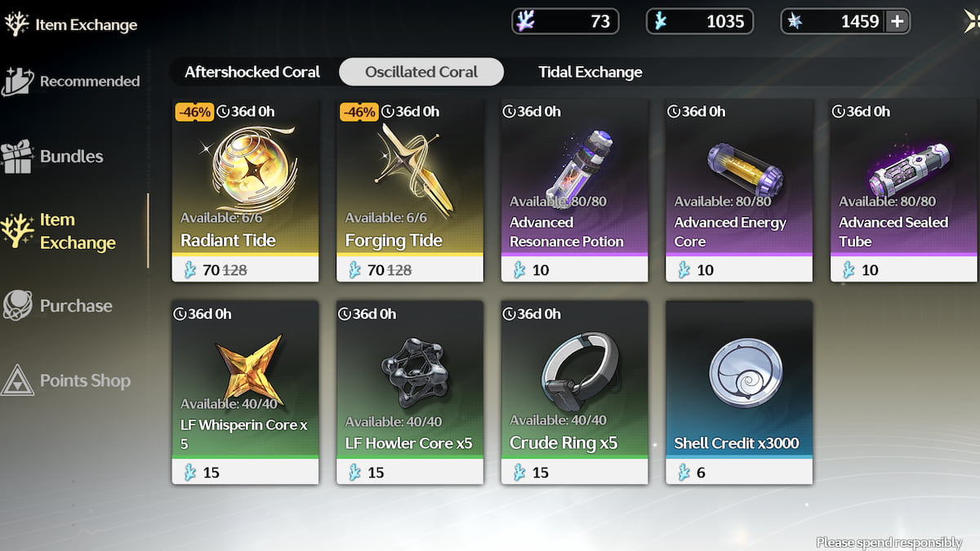
Task: Pick the Crude Ring x5 item
Action: point(574,391)
